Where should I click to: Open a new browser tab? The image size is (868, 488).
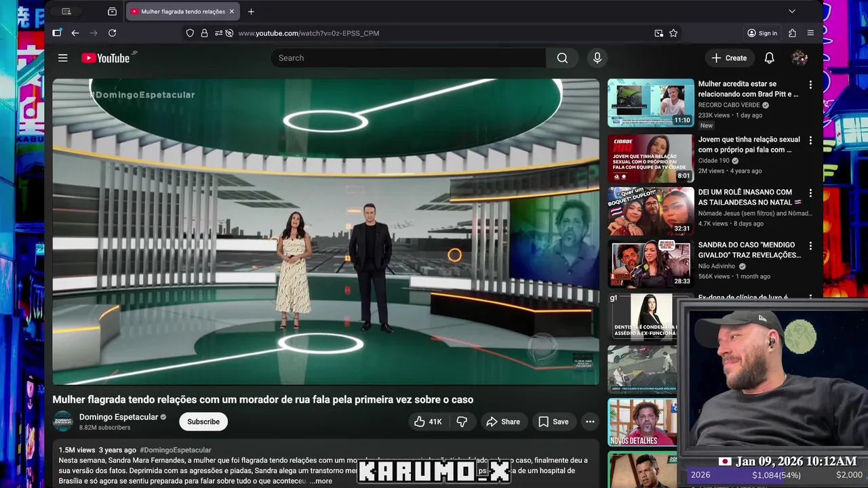[x=251, y=12]
